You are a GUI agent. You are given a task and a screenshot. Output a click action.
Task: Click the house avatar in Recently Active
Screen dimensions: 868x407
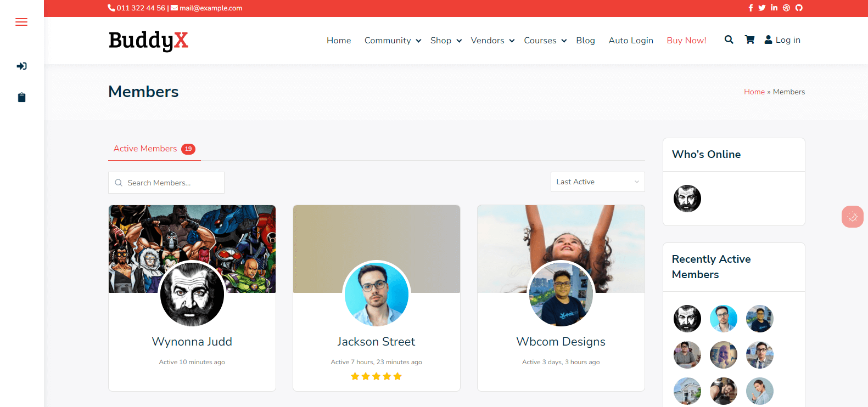coord(687,391)
